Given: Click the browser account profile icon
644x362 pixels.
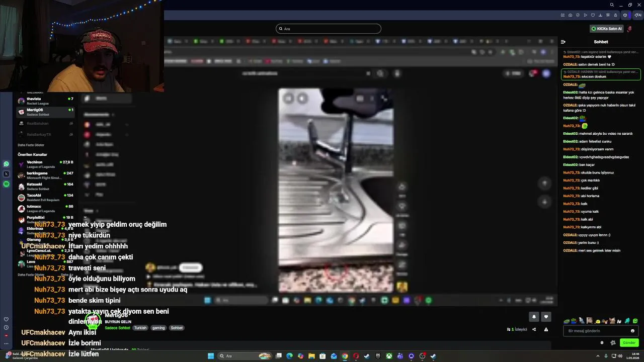Looking at the screenshot, I should tap(615, 15).
